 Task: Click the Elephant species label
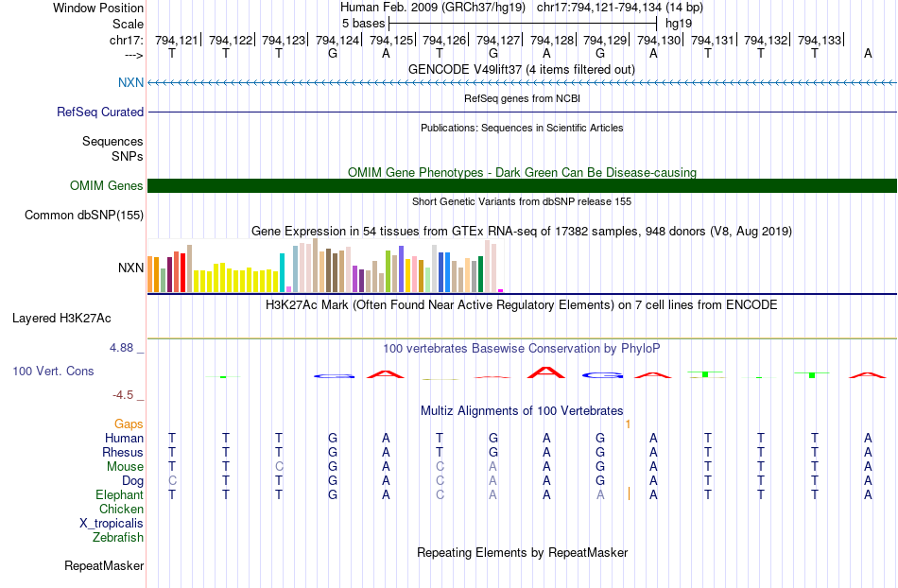(x=120, y=494)
